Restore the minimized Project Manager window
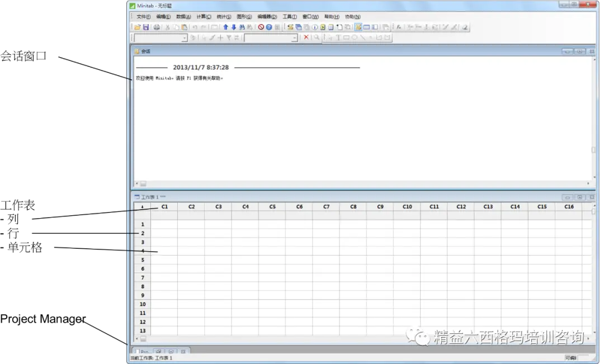604x364 pixels. [159, 352]
